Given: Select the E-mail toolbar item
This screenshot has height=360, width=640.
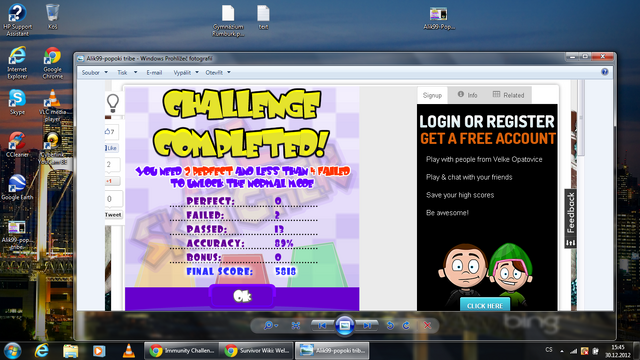Looking at the screenshot, I should [154, 73].
